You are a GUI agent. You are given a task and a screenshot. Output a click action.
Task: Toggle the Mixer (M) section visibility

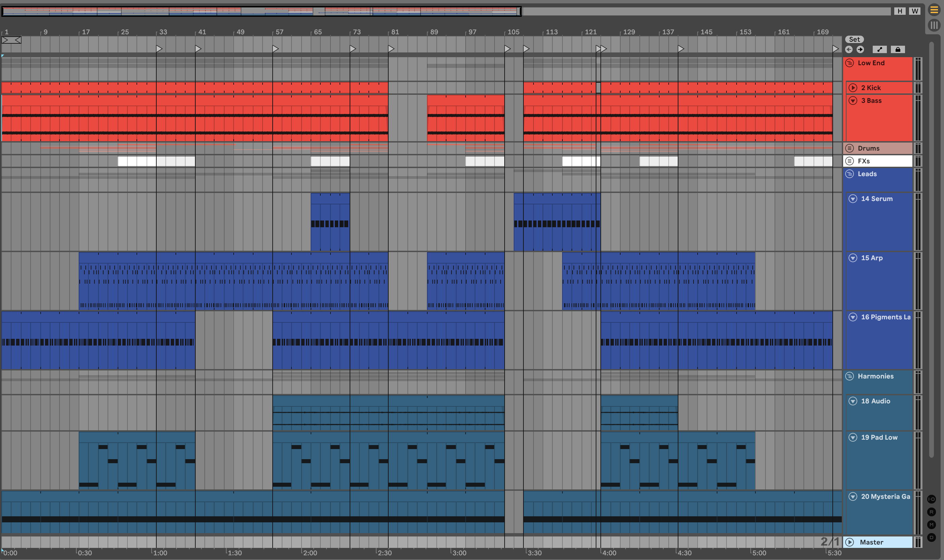point(931,524)
